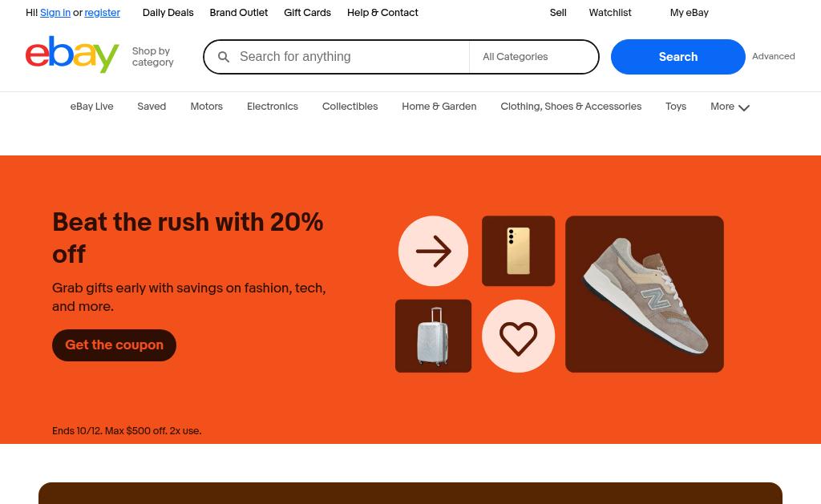Open the Collectibles category
The height and width of the screenshot is (504, 821).
350,107
